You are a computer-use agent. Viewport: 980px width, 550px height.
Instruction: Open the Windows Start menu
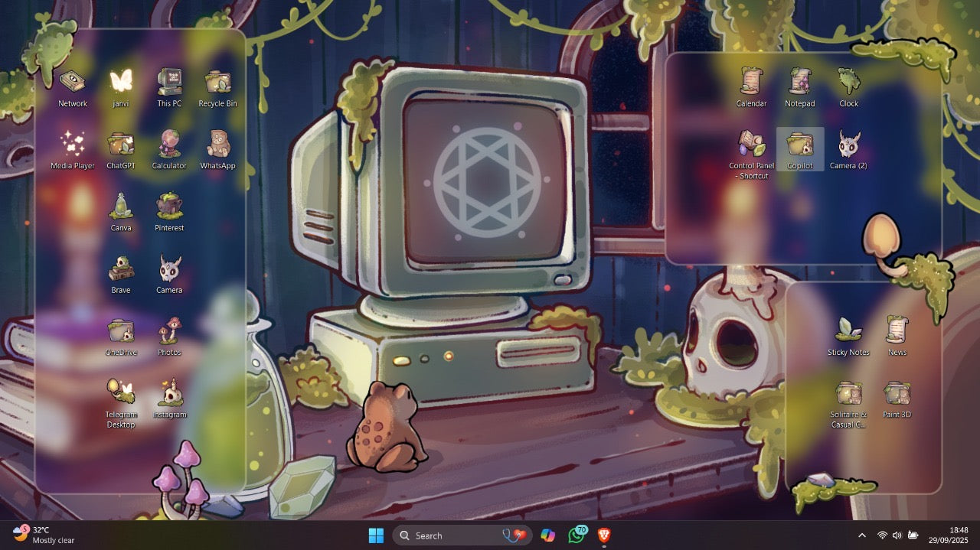(x=376, y=535)
